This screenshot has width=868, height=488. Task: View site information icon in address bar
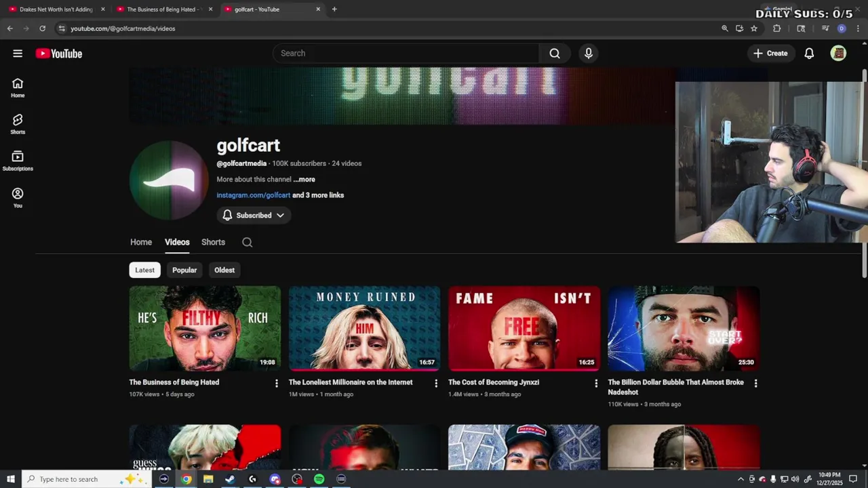pos(62,28)
